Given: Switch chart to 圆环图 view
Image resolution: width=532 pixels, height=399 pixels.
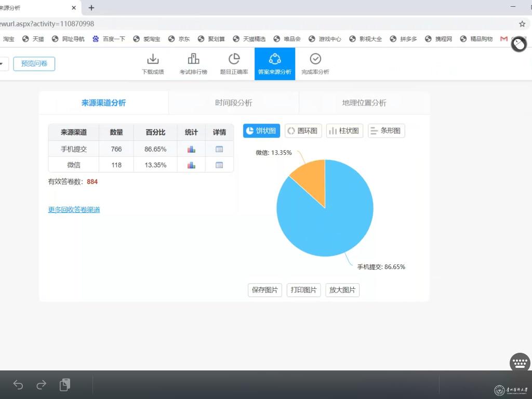Looking at the screenshot, I should tap(303, 131).
